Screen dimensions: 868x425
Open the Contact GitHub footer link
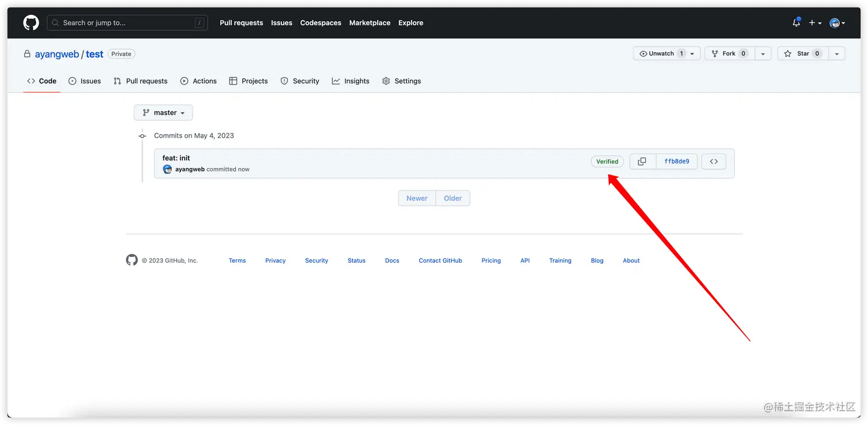click(x=440, y=261)
